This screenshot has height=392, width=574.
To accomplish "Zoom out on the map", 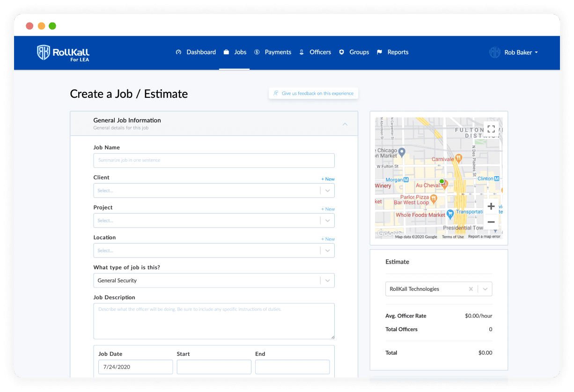I will click(491, 222).
